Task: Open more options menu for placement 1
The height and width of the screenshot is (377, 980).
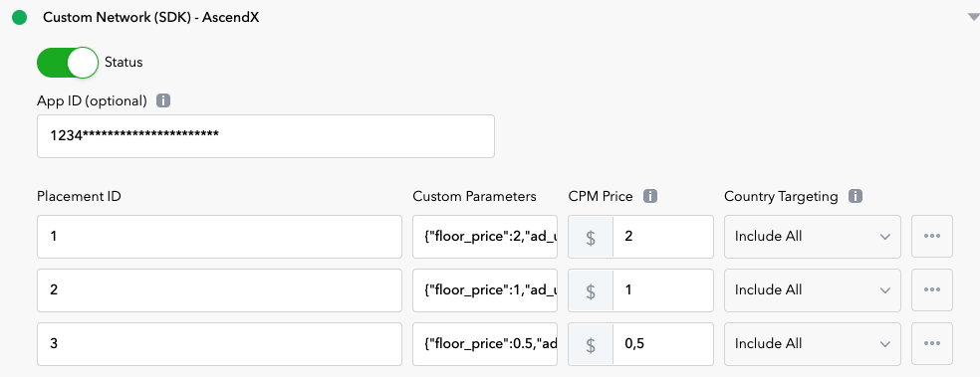Action: pyautogui.click(x=932, y=237)
